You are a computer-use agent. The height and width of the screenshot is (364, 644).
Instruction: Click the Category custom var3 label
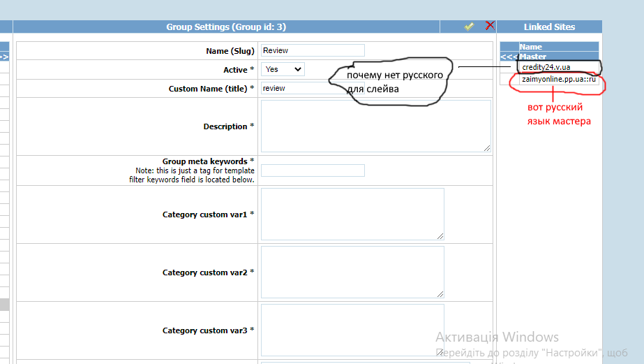coord(208,330)
